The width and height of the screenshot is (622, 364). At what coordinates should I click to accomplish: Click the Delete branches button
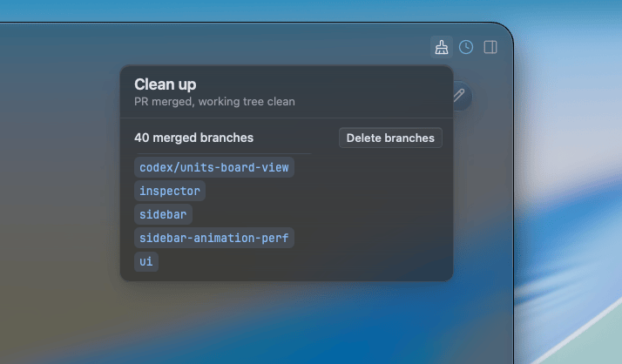coord(390,138)
